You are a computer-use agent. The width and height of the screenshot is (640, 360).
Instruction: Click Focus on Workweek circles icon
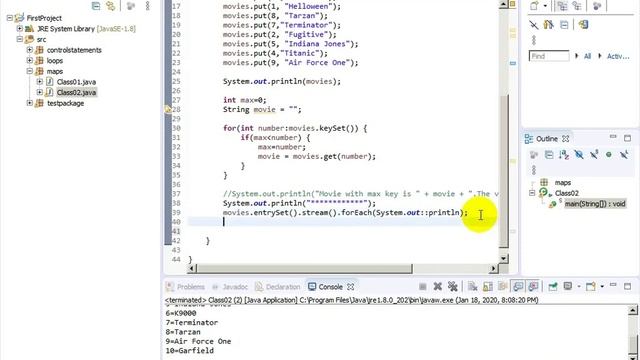(597, 6)
